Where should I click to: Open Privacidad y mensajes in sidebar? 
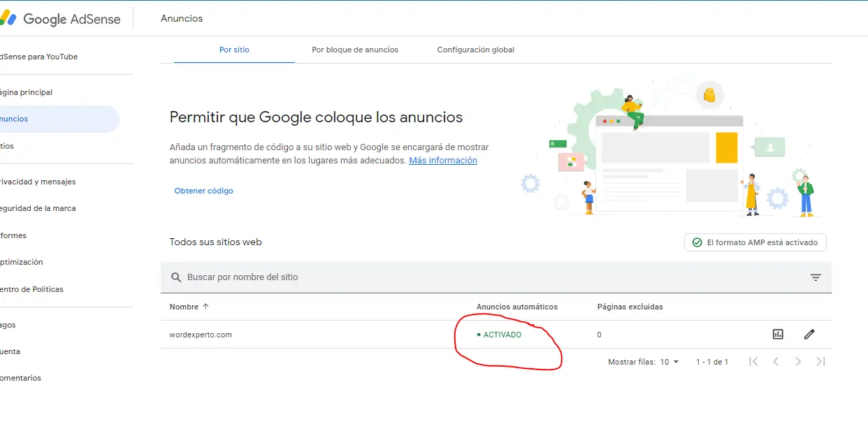tap(38, 182)
